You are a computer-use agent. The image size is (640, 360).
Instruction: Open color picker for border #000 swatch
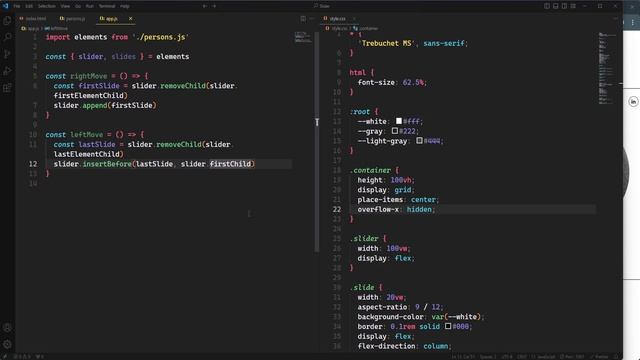coord(448,326)
